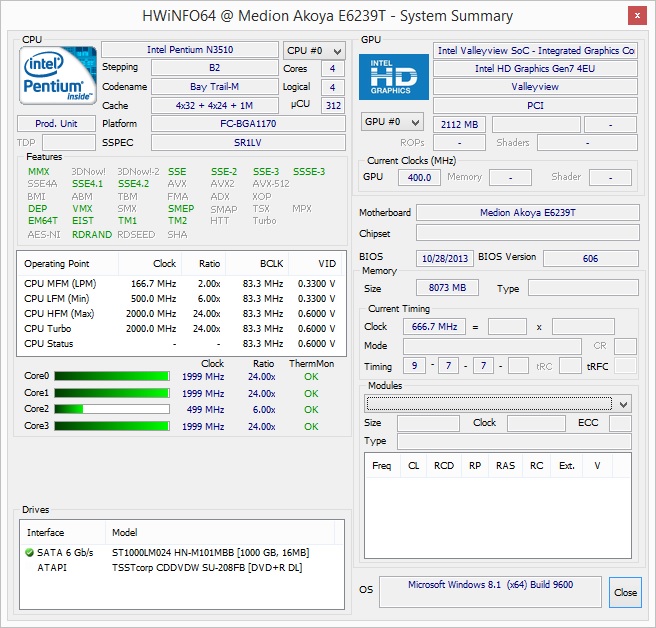656x628 pixels.
Task: Click the memory Clock field 666.7 MHz
Action: (434, 326)
